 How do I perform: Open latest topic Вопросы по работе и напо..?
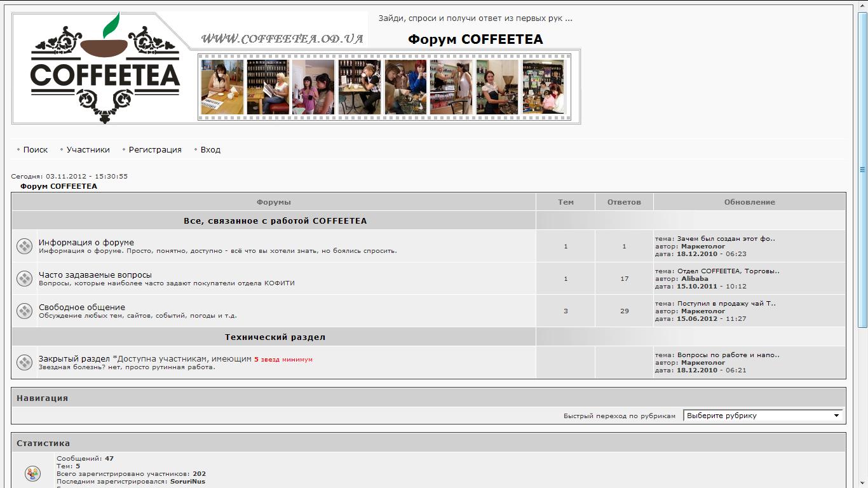pos(728,355)
